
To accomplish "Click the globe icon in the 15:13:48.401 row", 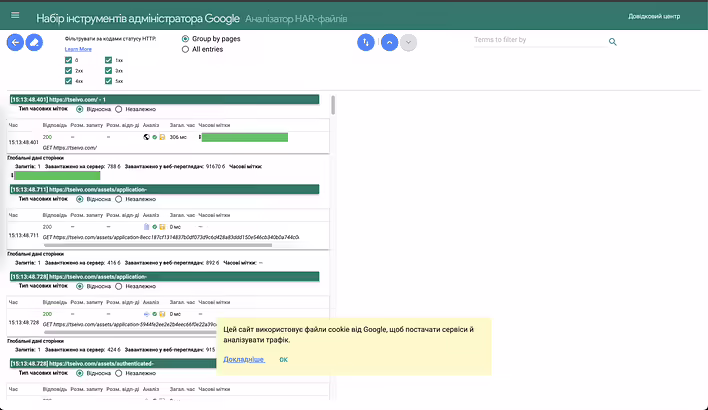I will click(146, 137).
